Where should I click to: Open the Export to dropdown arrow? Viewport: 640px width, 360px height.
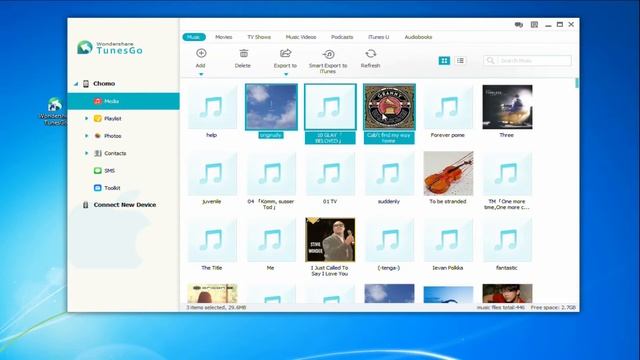(286, 74)
